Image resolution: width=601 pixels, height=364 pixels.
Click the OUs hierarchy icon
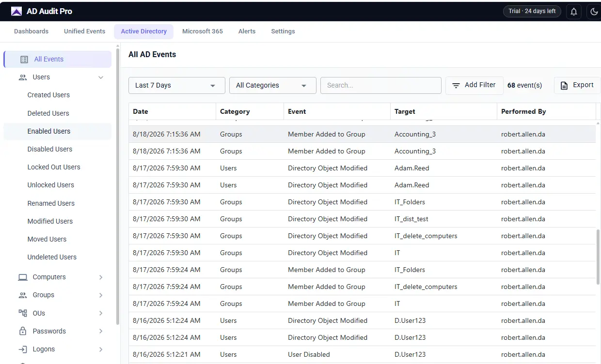tap(23, 313)
